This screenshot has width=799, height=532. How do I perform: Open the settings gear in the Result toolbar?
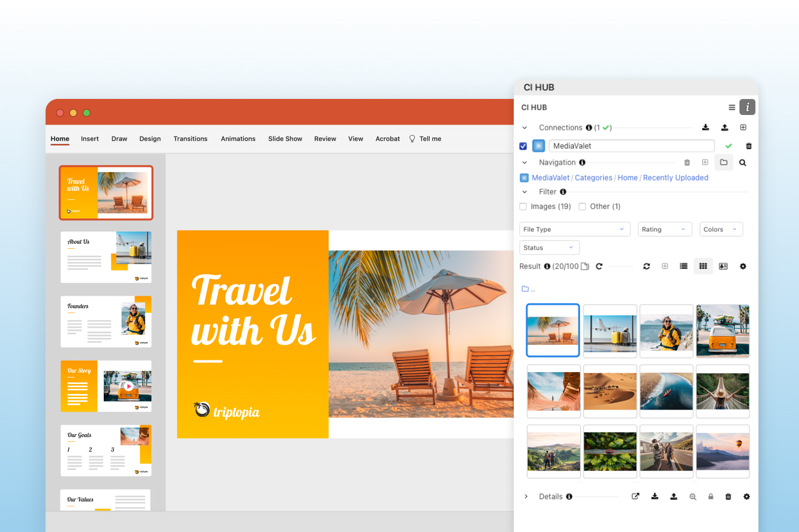click(743, 266)
